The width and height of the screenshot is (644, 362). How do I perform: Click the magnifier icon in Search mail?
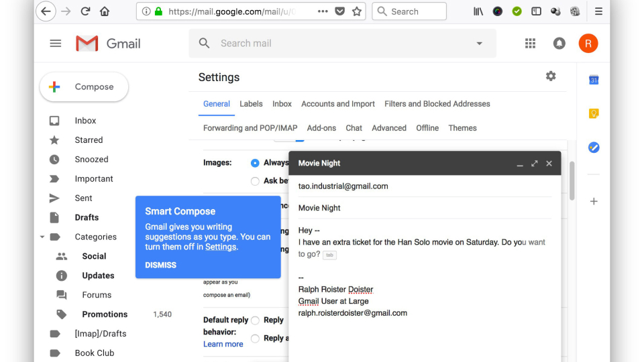(204, 43)
